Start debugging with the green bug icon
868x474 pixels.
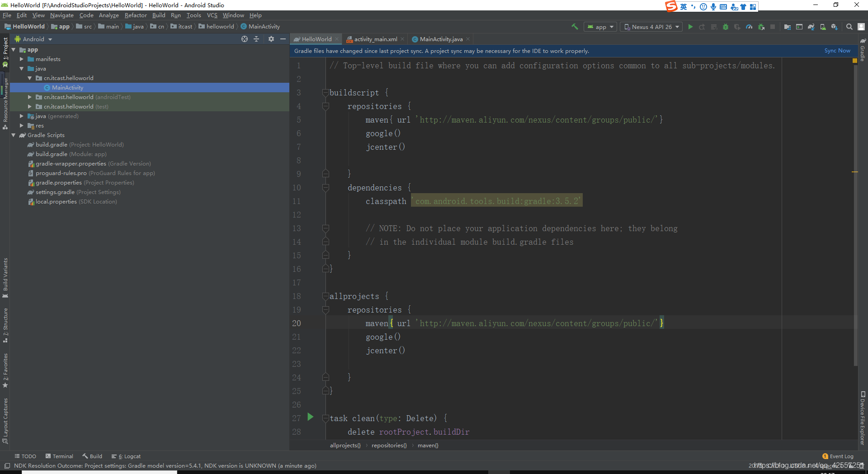726,27
